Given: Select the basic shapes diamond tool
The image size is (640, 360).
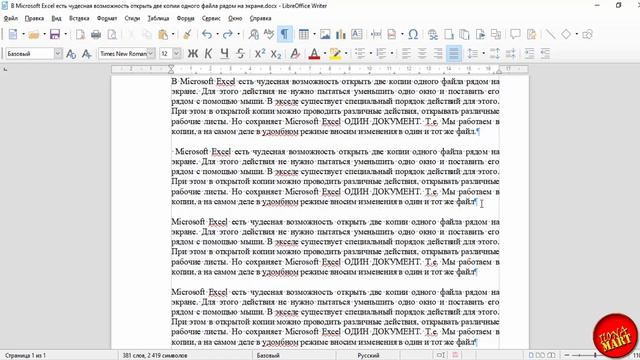Looking at the screenshot, I should click(x=566, y=34).
